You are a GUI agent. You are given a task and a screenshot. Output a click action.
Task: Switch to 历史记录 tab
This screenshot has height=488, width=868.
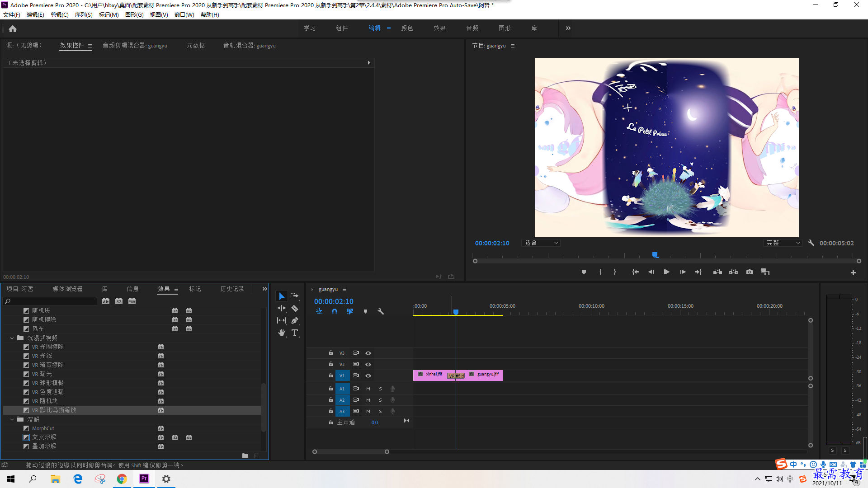pos(232,289)
